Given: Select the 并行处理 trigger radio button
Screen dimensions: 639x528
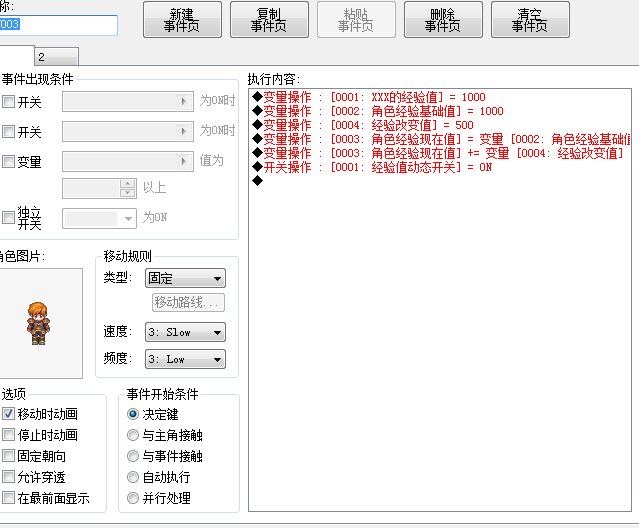Looking at the screenshot, I should click(133, 498).
